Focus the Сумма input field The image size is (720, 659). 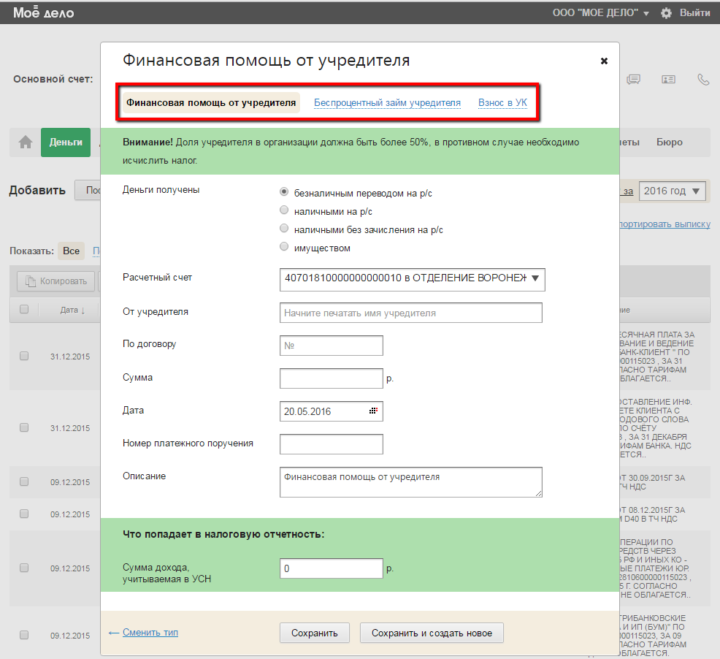pos(331,378)
